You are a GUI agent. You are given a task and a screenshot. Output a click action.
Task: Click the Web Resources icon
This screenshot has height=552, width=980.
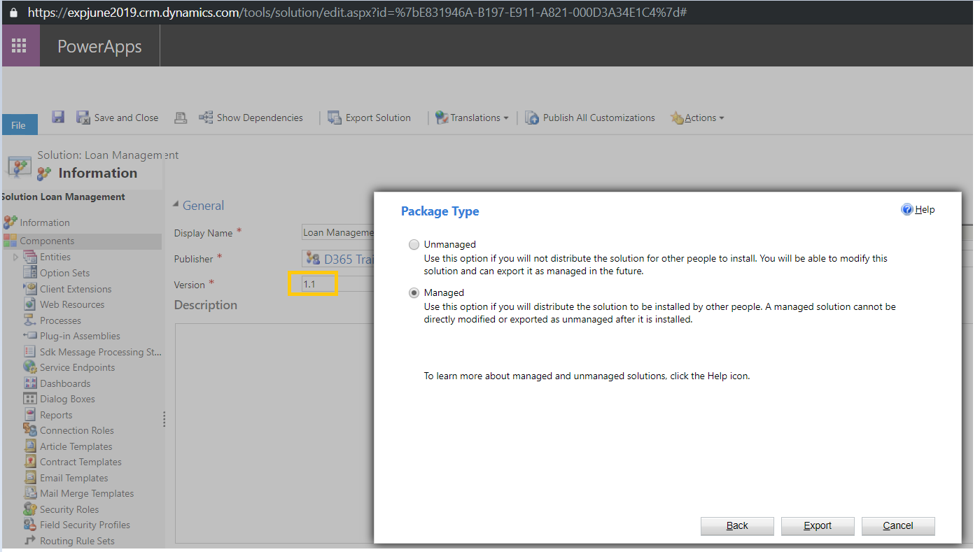tap(30, 304)
